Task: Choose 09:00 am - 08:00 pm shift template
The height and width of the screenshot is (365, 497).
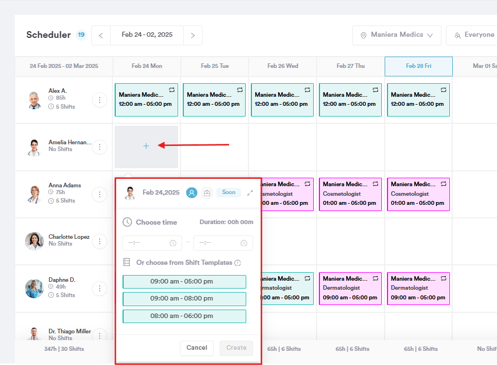Action: click(x=184, y=299)
